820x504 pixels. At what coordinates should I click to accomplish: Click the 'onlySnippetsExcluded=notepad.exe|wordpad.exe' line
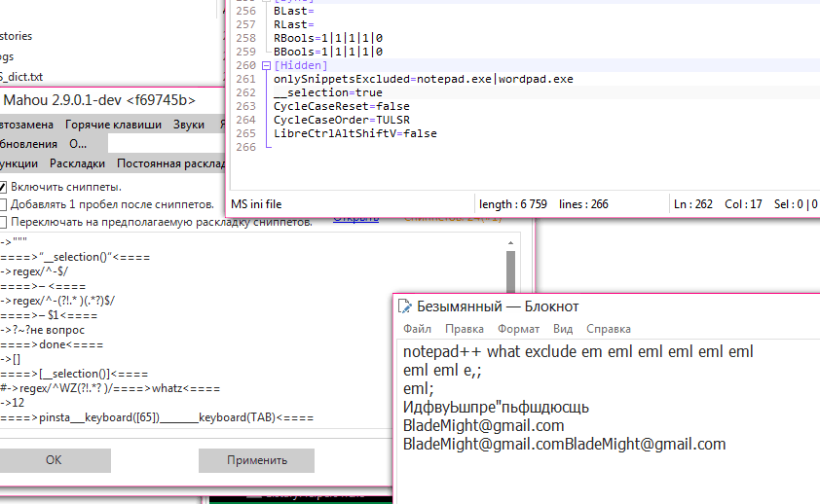[423, 79]
